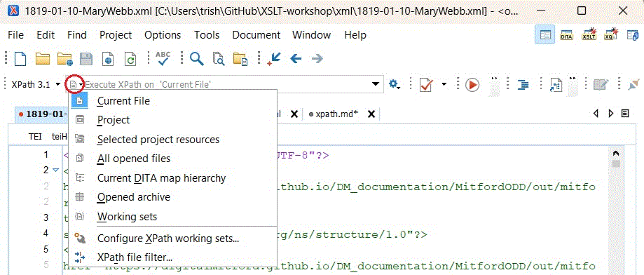The height and width of the screenshot is (275, 644).
Task: Switch to the 1819-01 editor tab
Action: coord(42,114)
